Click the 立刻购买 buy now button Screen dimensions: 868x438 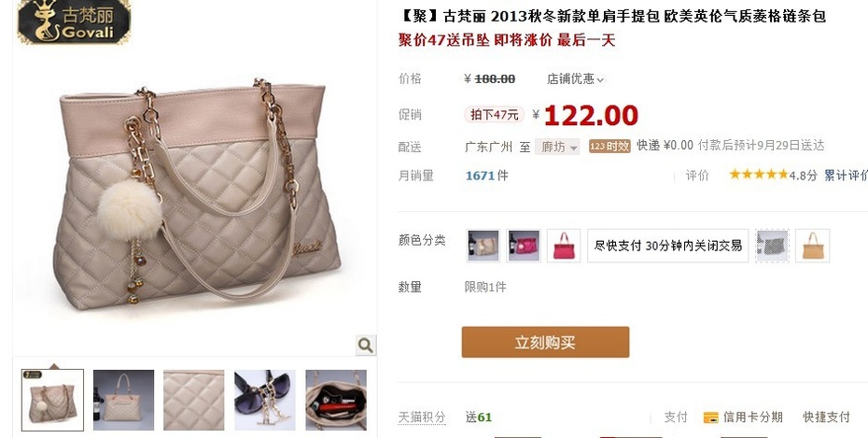(545, 342)
